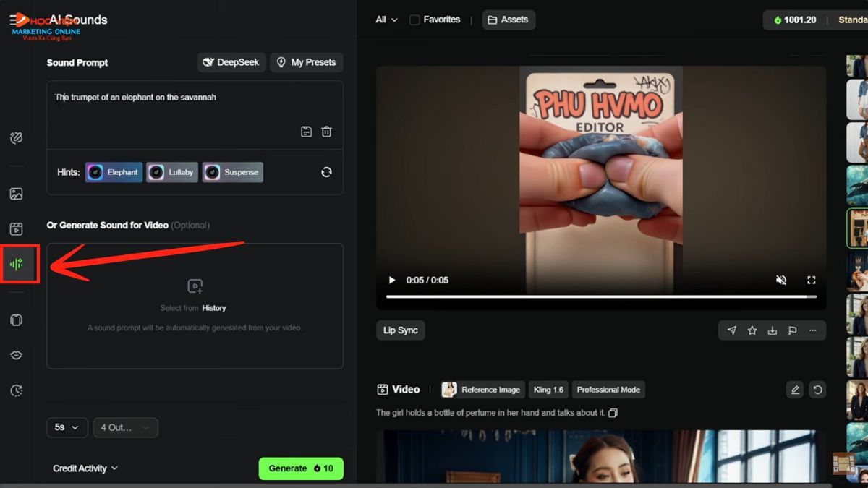Copy the girl perfume prompt text

(613, 413)
